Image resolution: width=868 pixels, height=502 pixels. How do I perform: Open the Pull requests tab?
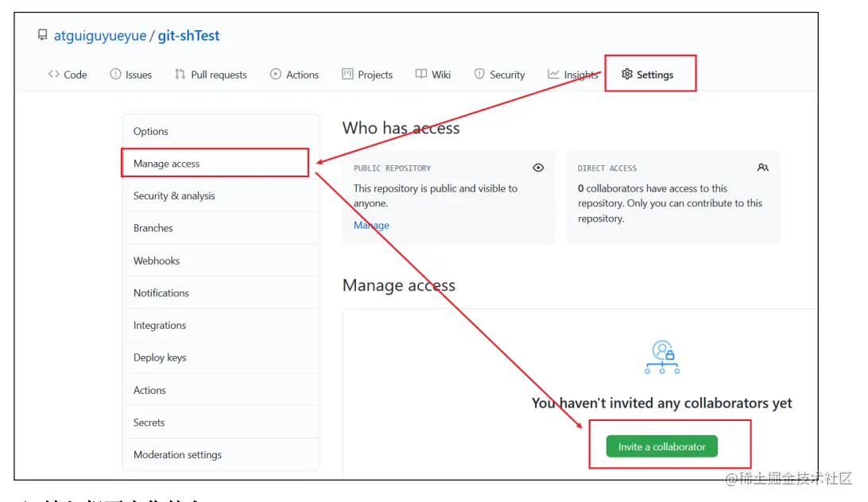tap(211, 74)
